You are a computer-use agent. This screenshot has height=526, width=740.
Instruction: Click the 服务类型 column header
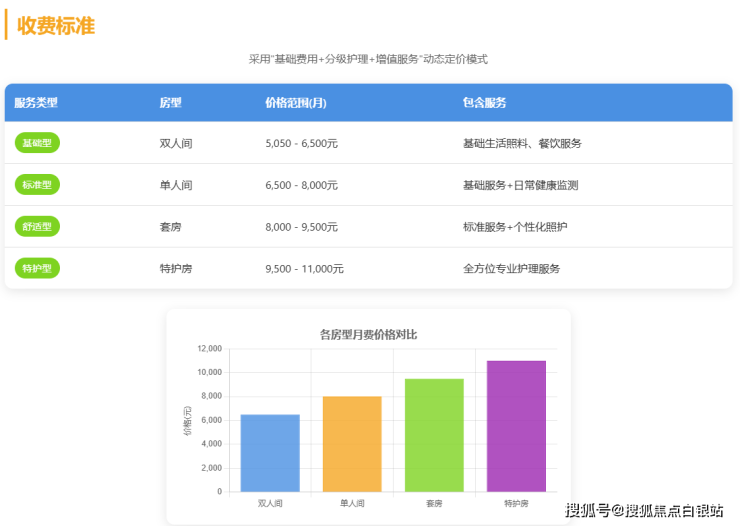pyautogui.click(x=36, y=102)
